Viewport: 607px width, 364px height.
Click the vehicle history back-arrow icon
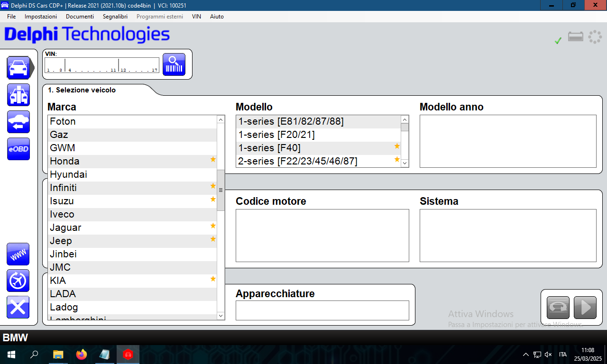pyautogui.click(x=18, y=122)
